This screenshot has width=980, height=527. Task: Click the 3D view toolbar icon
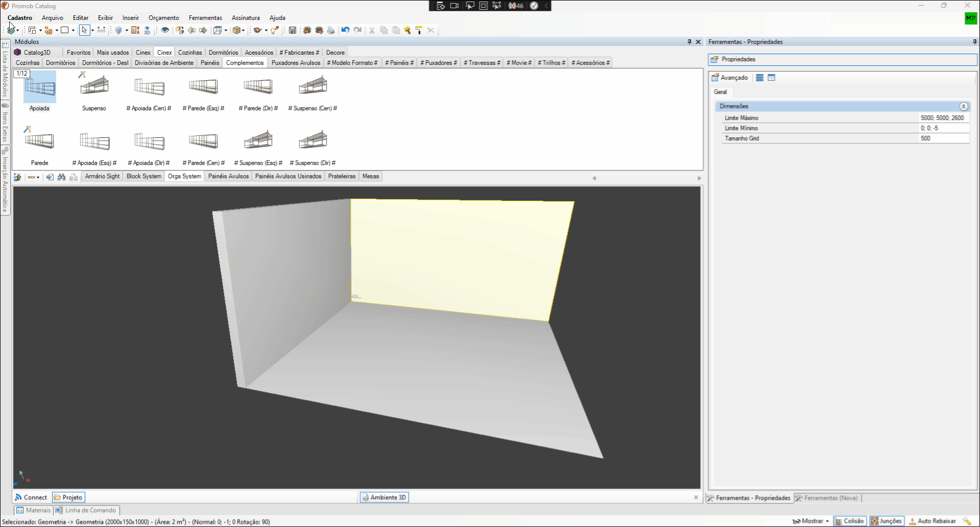pos(147,30)
